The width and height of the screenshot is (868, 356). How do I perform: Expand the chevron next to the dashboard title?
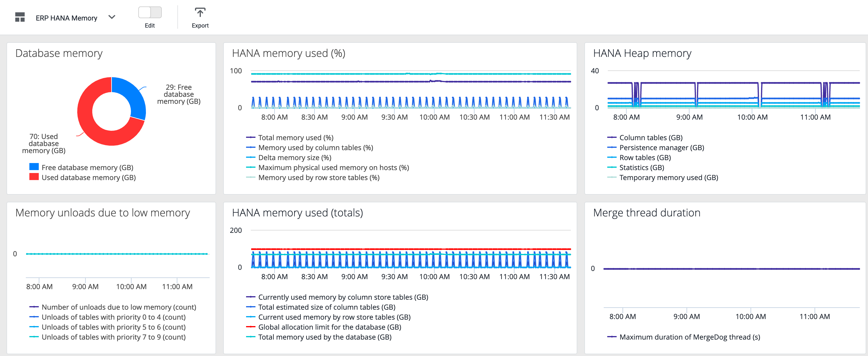[x=112, y=17]
